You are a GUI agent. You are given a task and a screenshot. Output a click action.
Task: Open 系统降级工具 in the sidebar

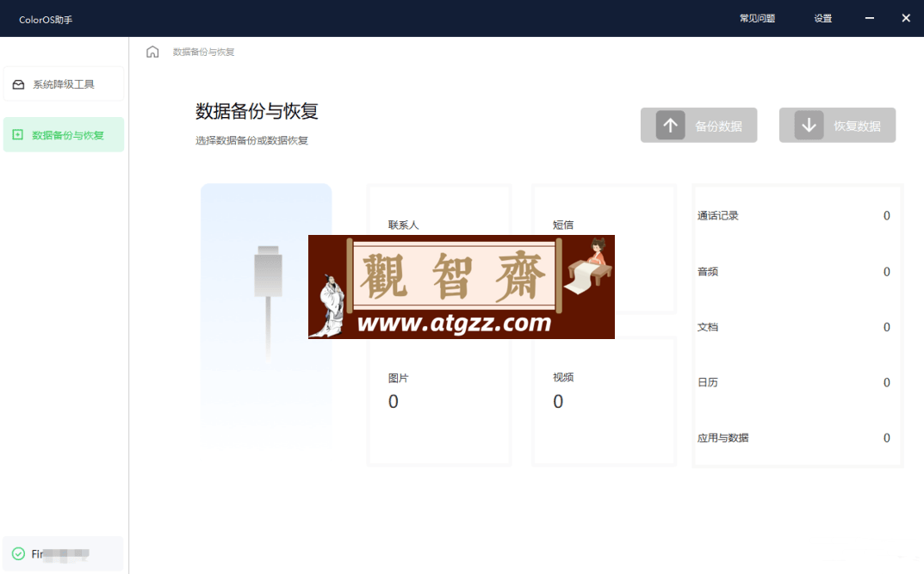pyautogui.click(x=64, y=83)
